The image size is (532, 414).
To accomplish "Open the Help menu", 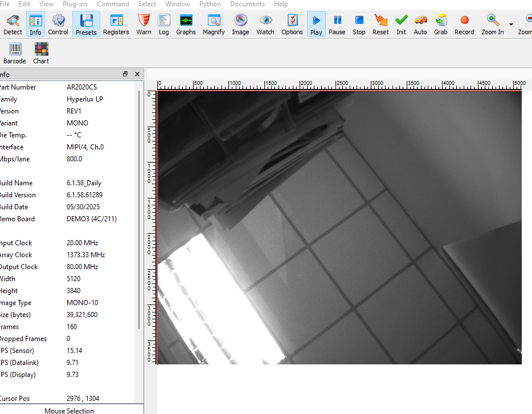I will (281, 4).
